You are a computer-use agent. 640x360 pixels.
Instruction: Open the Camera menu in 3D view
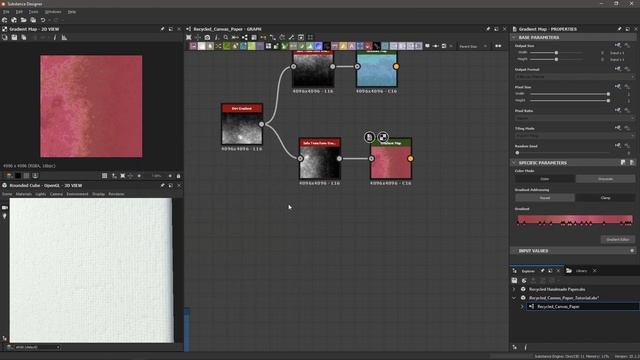[56, 194]
